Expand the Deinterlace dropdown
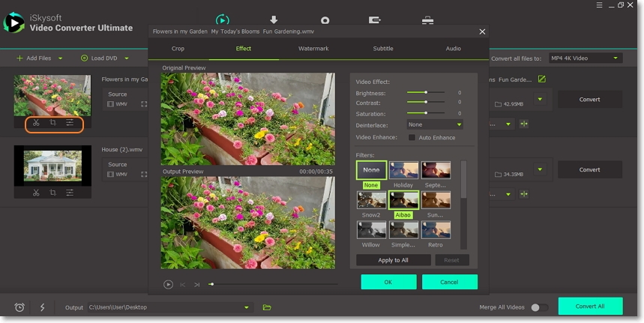 pos(435,124)
